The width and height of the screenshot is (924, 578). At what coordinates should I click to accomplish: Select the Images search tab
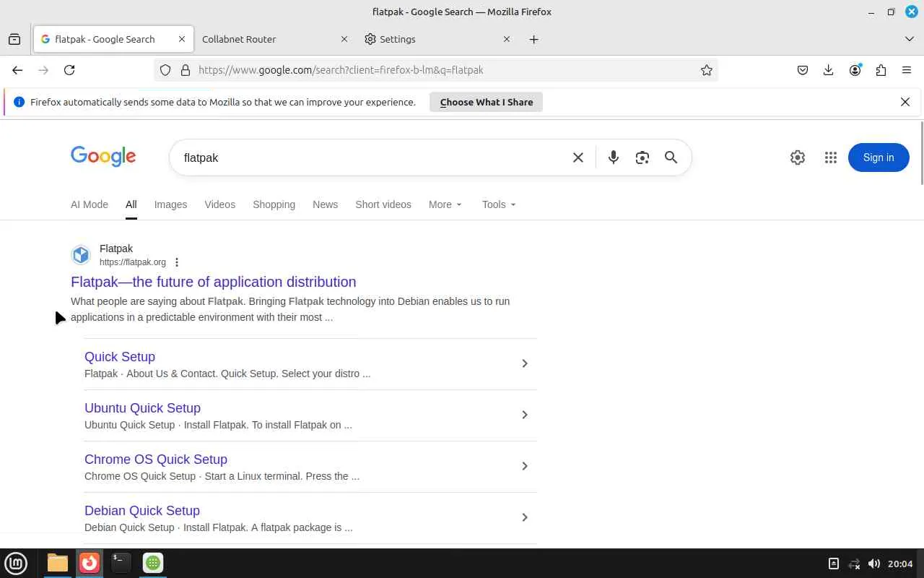[x=170, y=204]
